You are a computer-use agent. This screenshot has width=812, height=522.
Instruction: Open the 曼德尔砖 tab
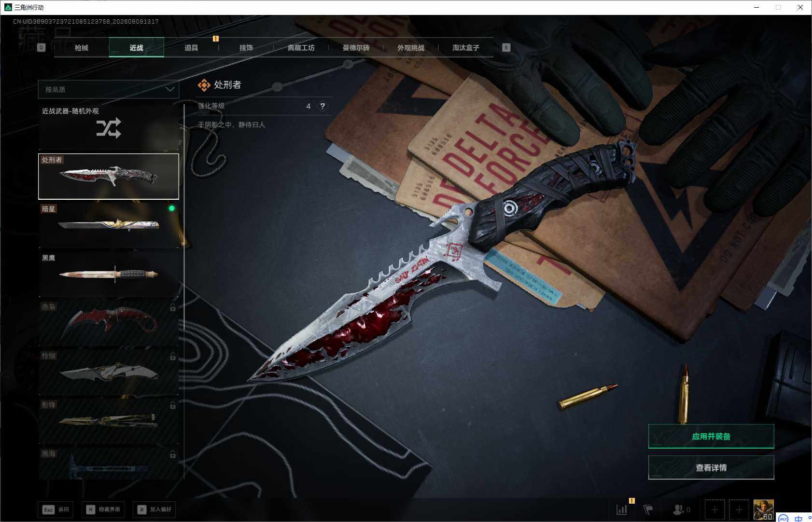point(356,48)
